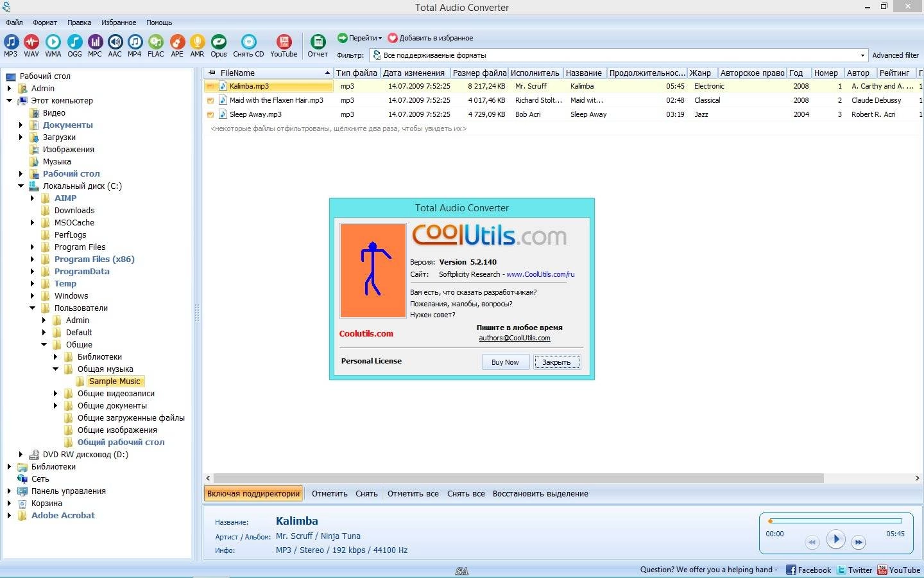
Task: Open the Файл menu
Action: 14,22
